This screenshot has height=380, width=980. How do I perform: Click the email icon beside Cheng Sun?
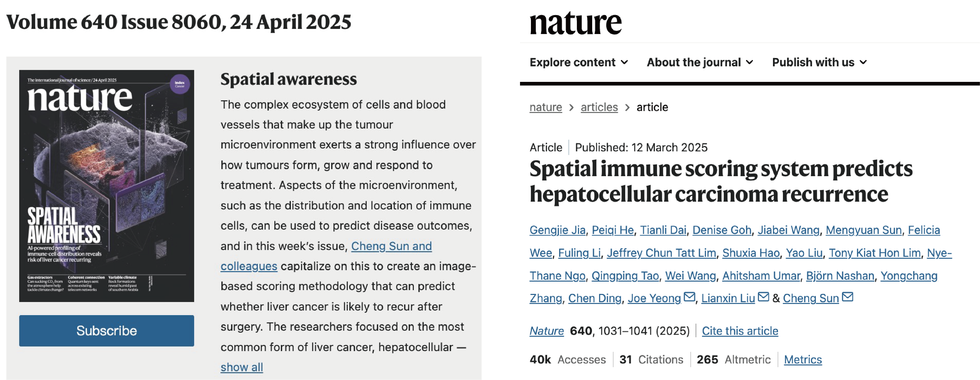pos(847,297)
